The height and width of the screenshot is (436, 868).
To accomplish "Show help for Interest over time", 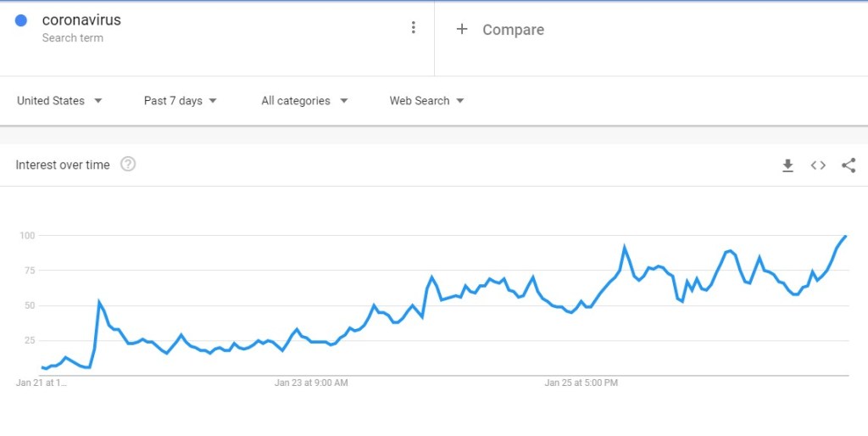I will [x=128, y=165].
